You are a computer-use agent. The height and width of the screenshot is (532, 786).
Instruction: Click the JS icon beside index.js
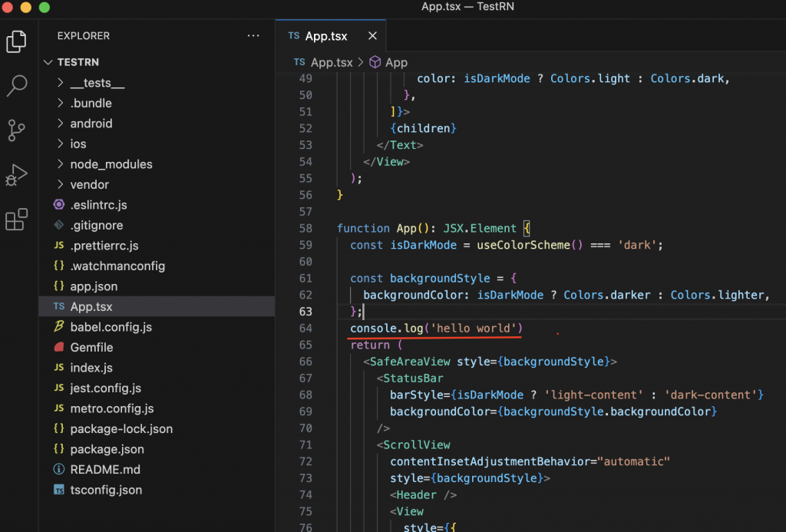pyautogui.click(x=58, y=368)
